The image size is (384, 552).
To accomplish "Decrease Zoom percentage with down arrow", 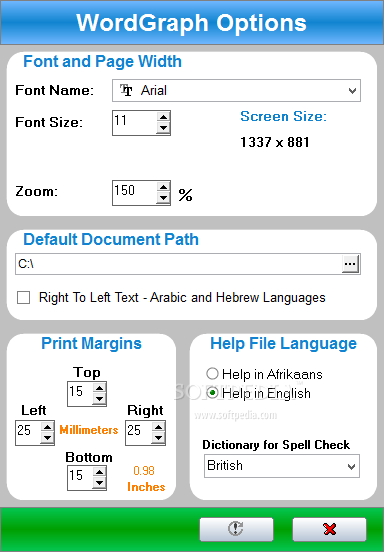I will 163,198.
